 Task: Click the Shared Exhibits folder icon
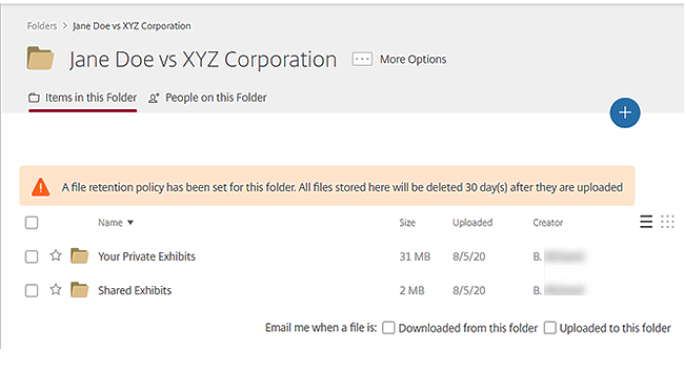pos(79,290)
